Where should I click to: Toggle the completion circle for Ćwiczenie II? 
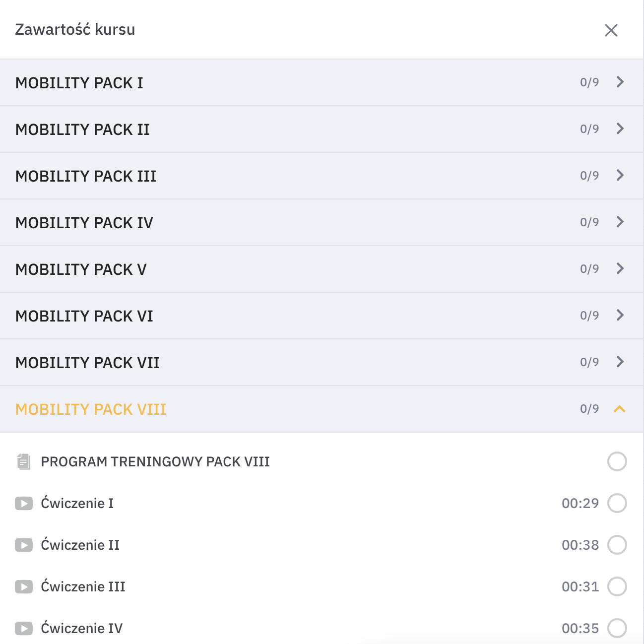617,545
